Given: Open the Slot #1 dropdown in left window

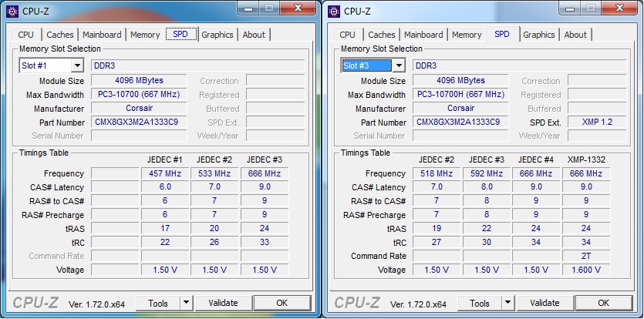Looking at the screenshot, I should point(77,65).
